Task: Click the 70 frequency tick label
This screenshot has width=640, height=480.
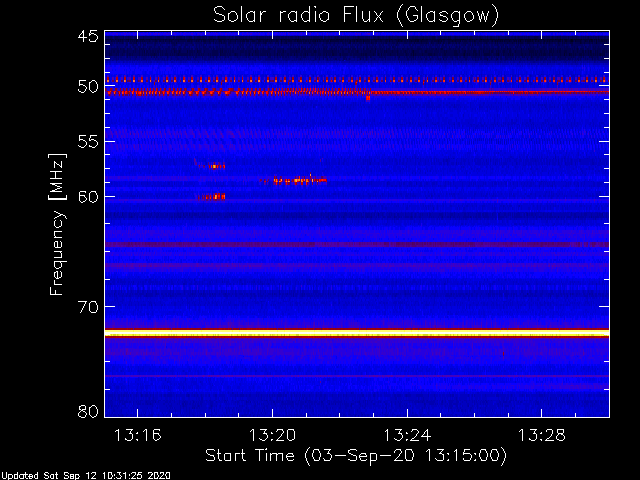Action: pyautogui.click(x=88, y=307)
